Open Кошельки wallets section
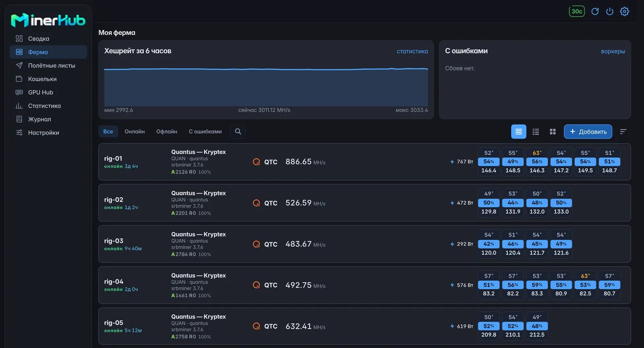Viewport: 644px width, 348px height. 48,79
